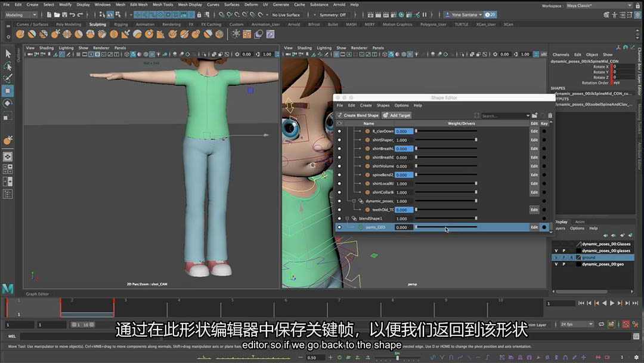Image resolution: width=644 pixels, height=363 pixels.
Task: Toggle the Key dot for the pants_GEO row
Action: pos(544,227)
